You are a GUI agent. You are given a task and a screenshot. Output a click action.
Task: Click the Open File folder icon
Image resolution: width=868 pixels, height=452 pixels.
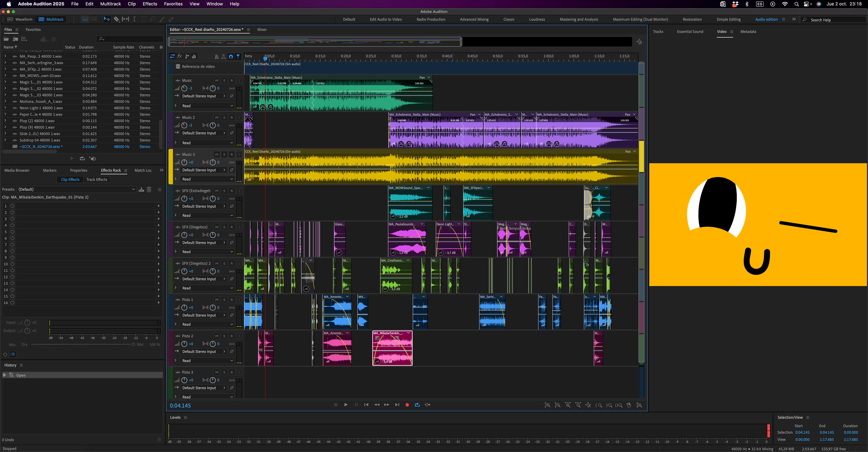tap(6, 39)
